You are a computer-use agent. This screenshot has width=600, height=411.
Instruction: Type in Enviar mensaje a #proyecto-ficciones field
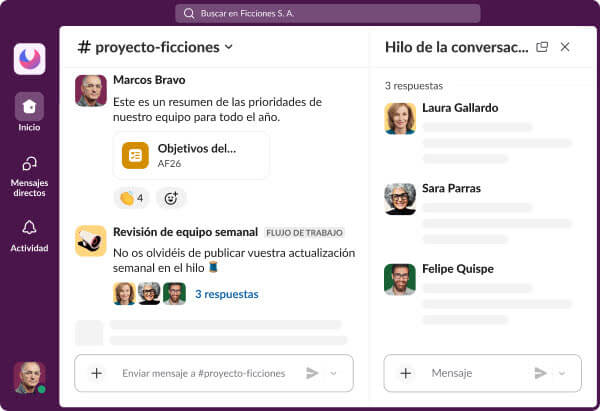pos(203,373)
